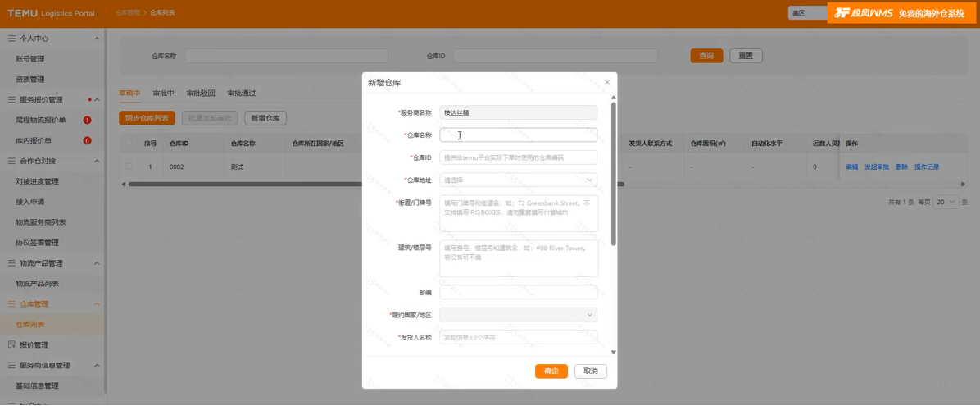Screen dimensions: 980x406
Task: Click the table scrollbar right arrow
Action: click(963, 184)
